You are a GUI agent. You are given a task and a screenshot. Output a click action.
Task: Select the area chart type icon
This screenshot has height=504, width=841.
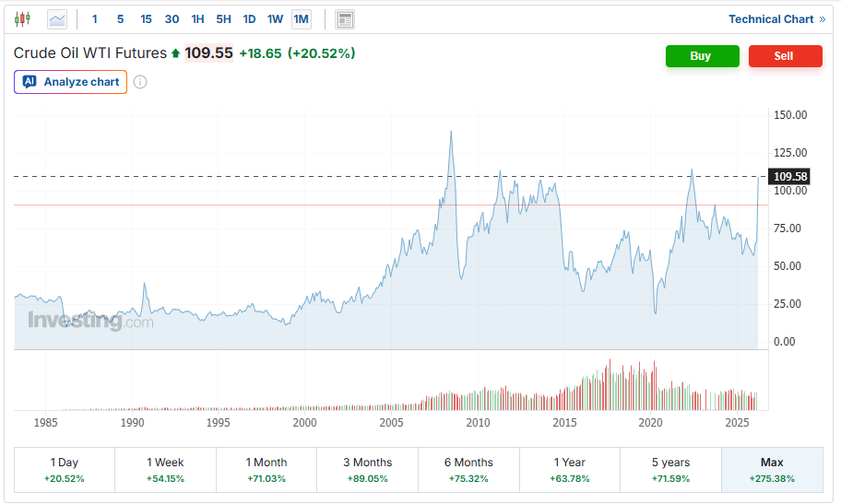tap(57, 18)
